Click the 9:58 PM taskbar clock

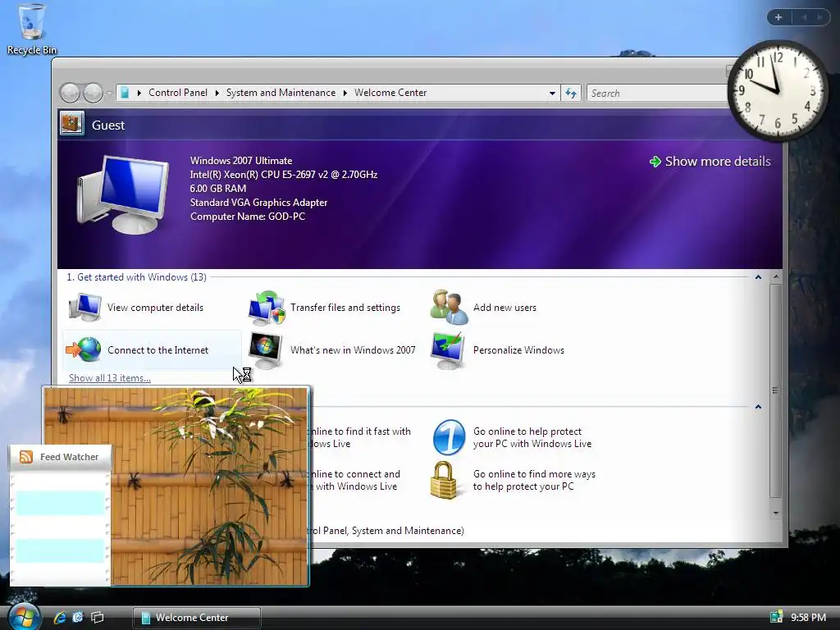808,618
